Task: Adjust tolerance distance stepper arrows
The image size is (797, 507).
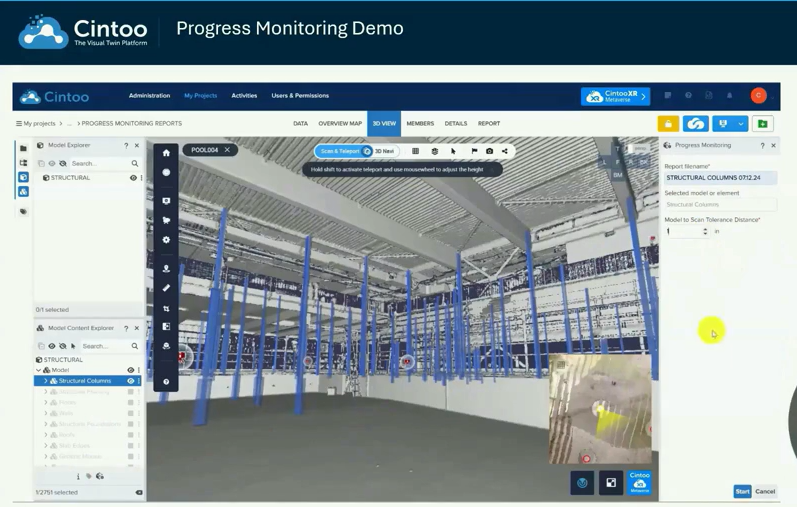Action: pos(705,231)
